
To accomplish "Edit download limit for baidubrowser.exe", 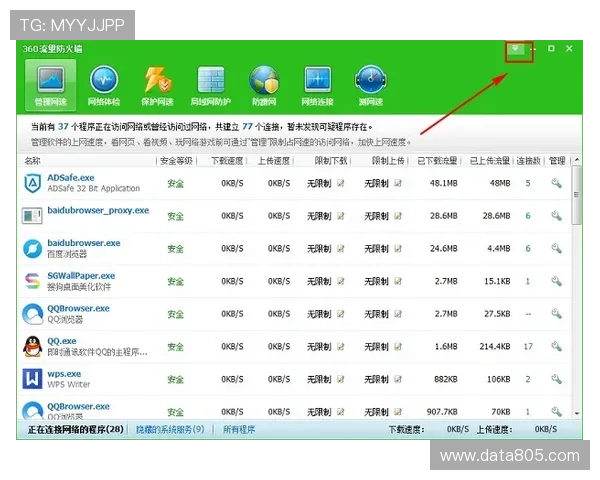I will (341, 248).
